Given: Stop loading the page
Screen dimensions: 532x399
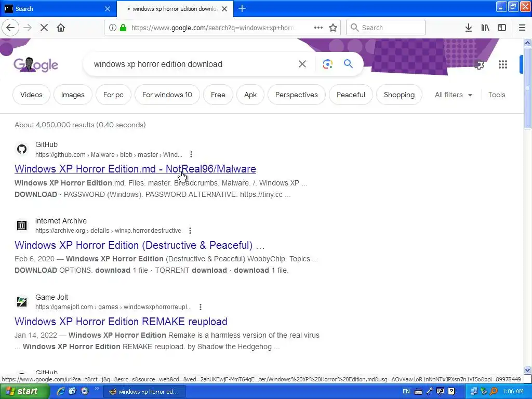Looking at the screenshot, I should click(x=44, y=28).
